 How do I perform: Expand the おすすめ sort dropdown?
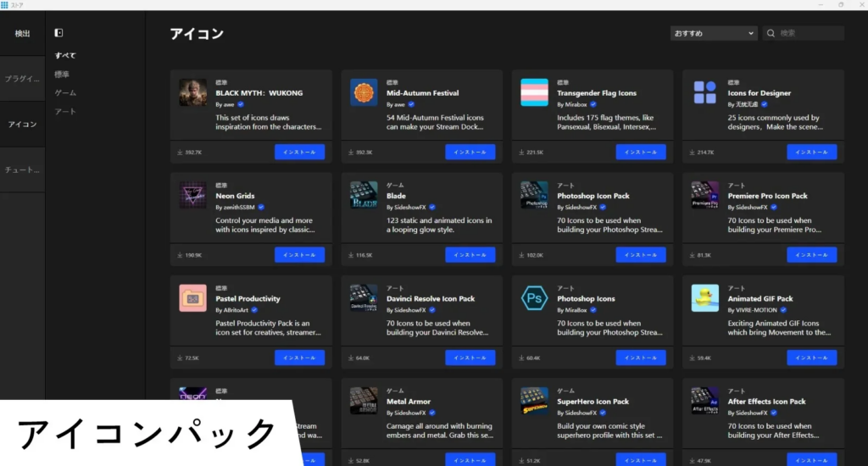[713, 33]
